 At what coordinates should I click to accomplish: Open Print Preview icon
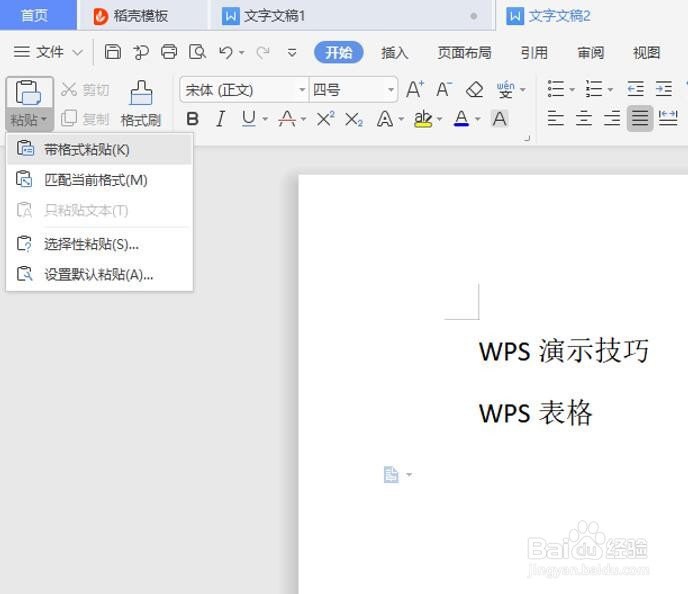click(197, 52)
